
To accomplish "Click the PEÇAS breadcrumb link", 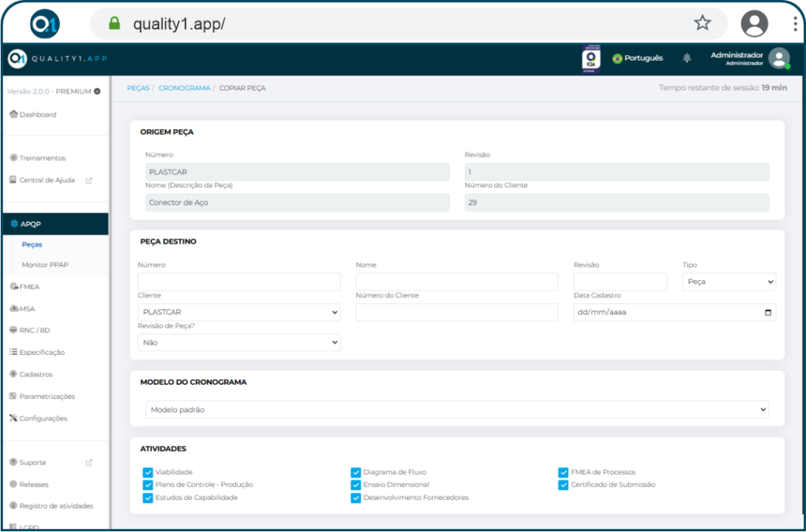I will [139, 88].
